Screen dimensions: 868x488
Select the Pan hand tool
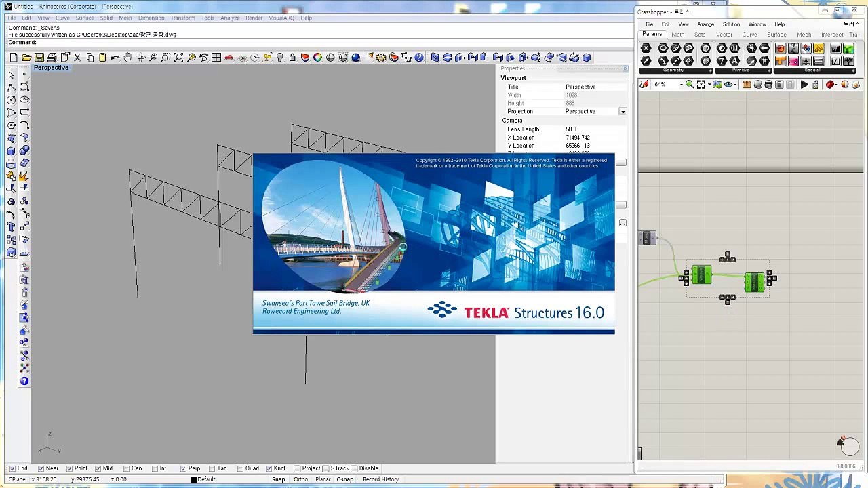128,58
